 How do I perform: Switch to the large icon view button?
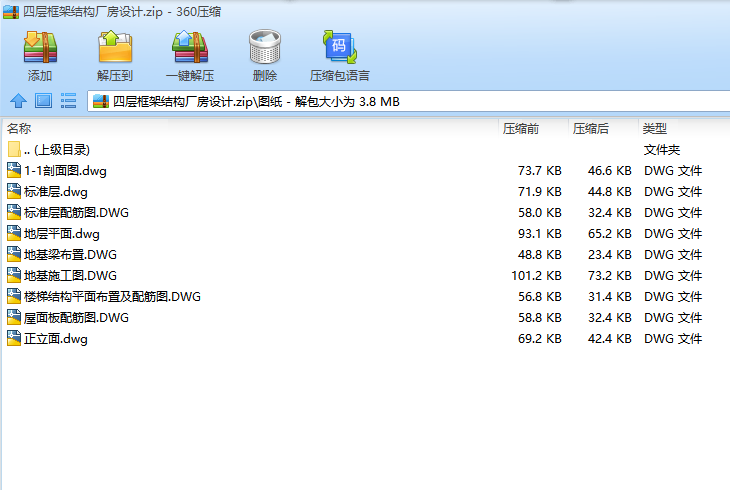click(44, 101)
